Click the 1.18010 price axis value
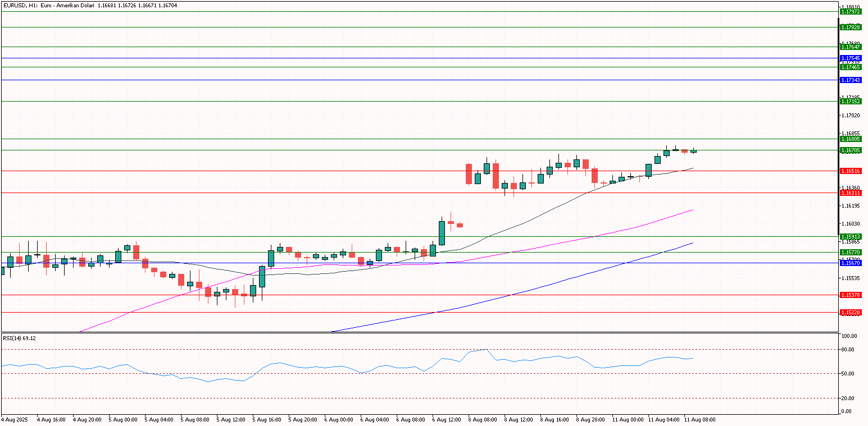Screen dimensions: 868x426 [852, 7]
